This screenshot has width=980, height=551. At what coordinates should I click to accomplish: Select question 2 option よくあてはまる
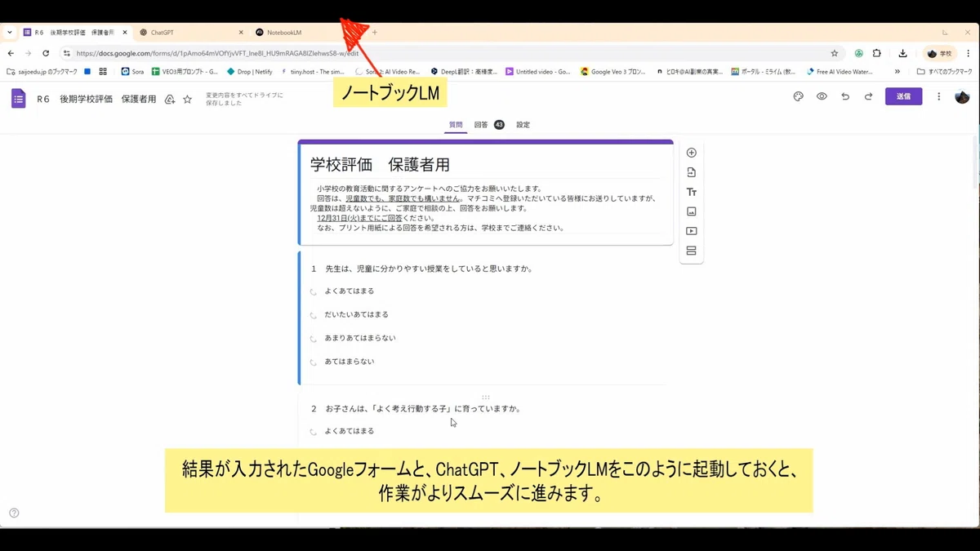tap(313, 431)
